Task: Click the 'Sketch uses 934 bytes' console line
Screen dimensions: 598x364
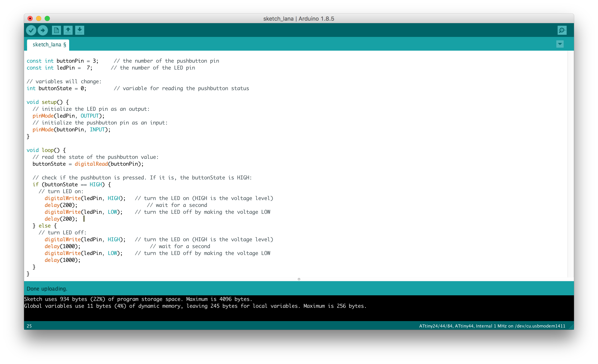Action: click(138, 299)
